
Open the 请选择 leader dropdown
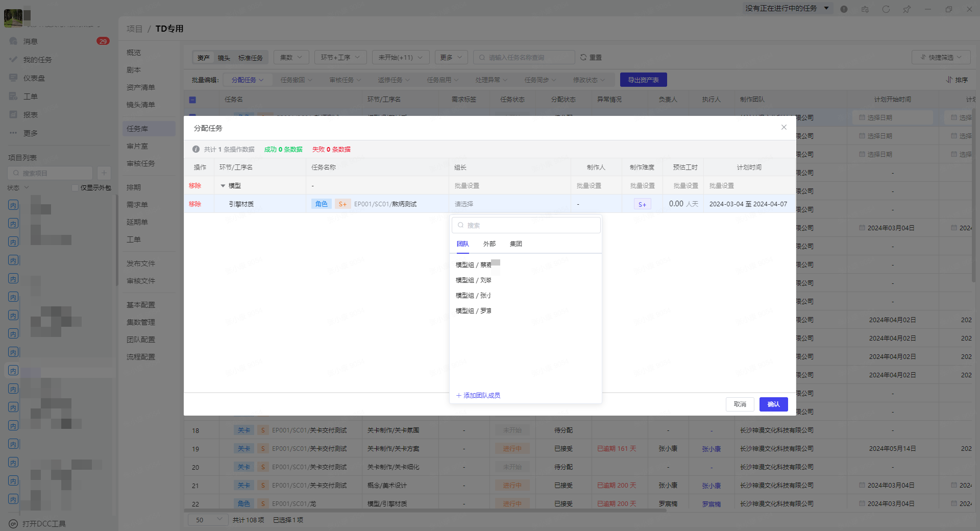(509, 204)
